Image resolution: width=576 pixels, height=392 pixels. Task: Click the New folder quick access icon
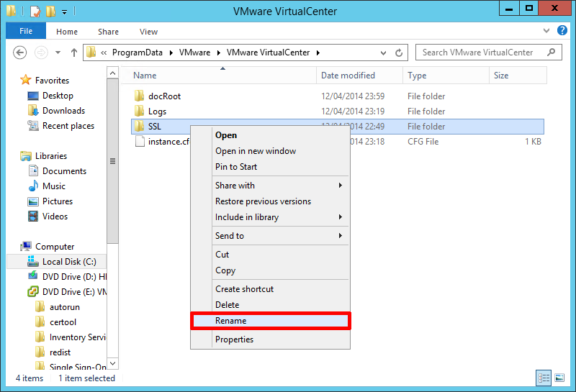[50, 11]
